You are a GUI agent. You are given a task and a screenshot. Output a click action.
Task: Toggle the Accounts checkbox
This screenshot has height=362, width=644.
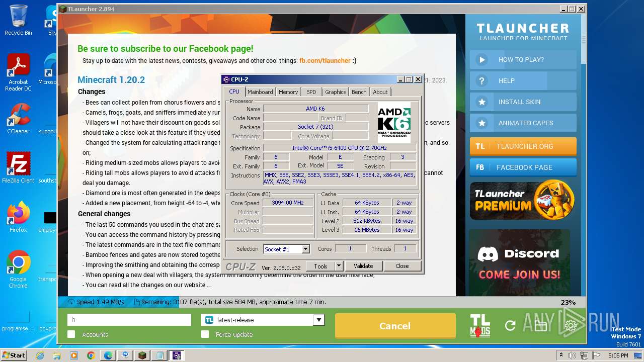(x=71, y=334)
